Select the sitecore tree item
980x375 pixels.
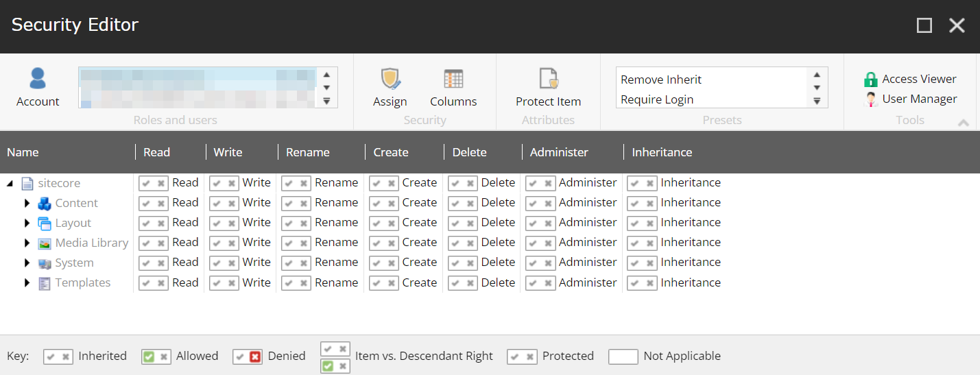59,183
